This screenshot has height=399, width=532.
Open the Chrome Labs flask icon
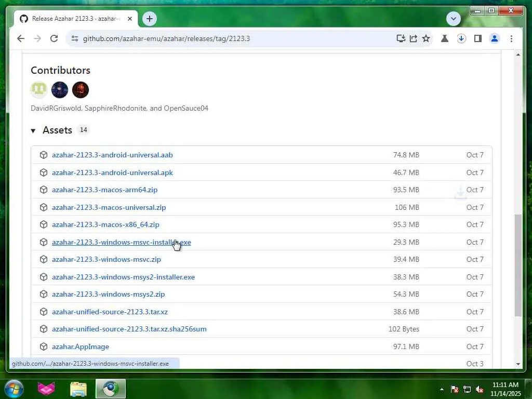point(445,38)
